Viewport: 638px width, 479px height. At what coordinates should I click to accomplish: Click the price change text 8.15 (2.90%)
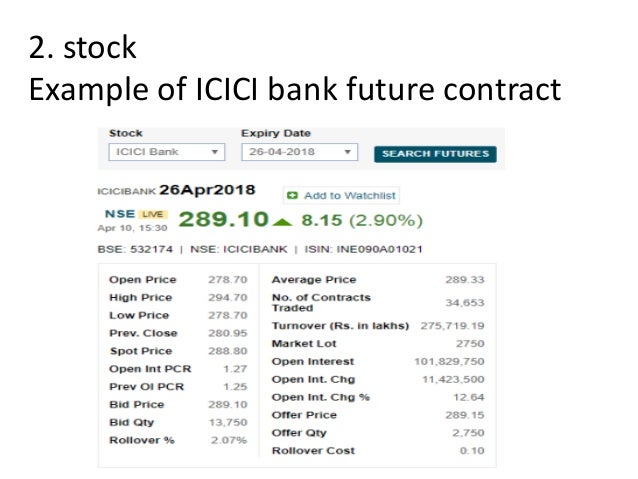(363, 219)
